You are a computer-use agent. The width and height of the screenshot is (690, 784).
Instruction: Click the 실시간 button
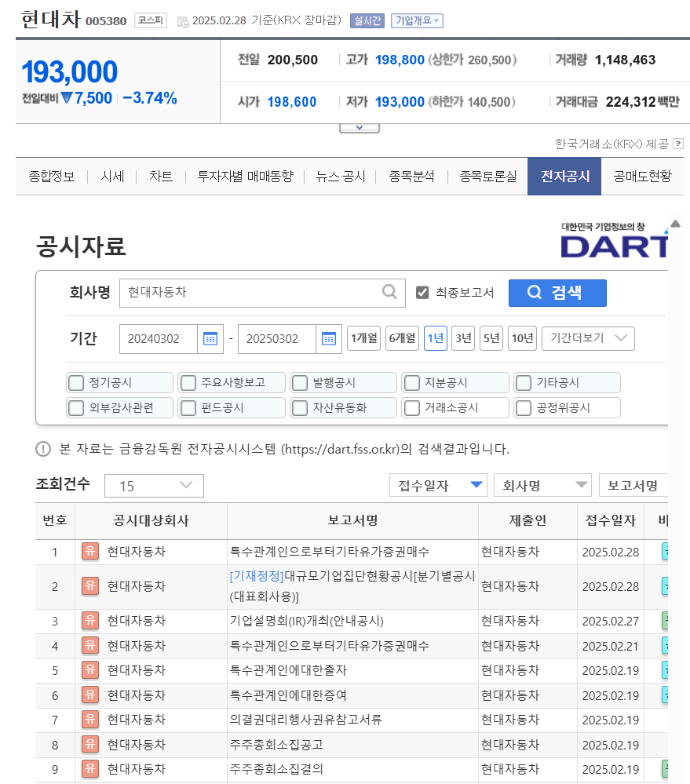(367, 20)
